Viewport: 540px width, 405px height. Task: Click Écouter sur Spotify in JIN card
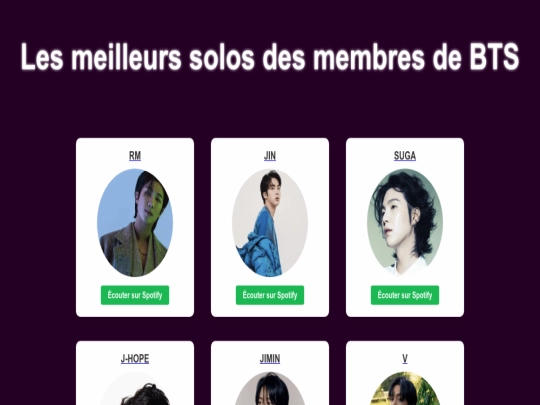pos(270,295)
